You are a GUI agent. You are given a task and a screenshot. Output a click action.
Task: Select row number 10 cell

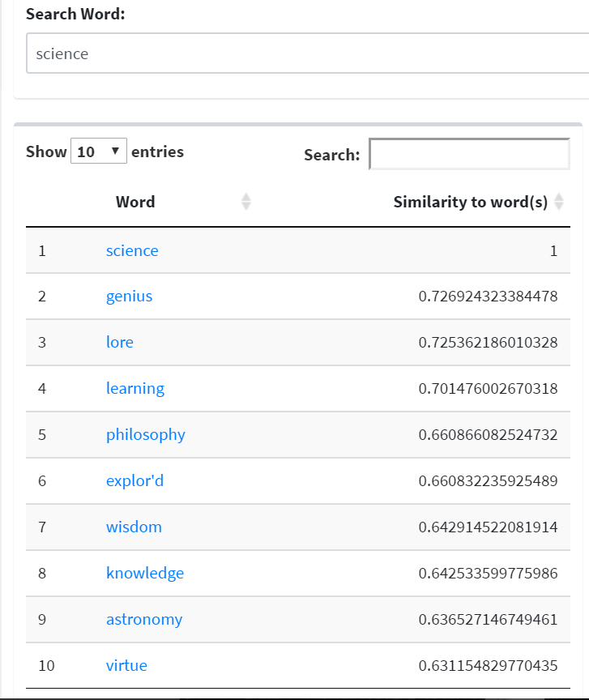point(46,665)
